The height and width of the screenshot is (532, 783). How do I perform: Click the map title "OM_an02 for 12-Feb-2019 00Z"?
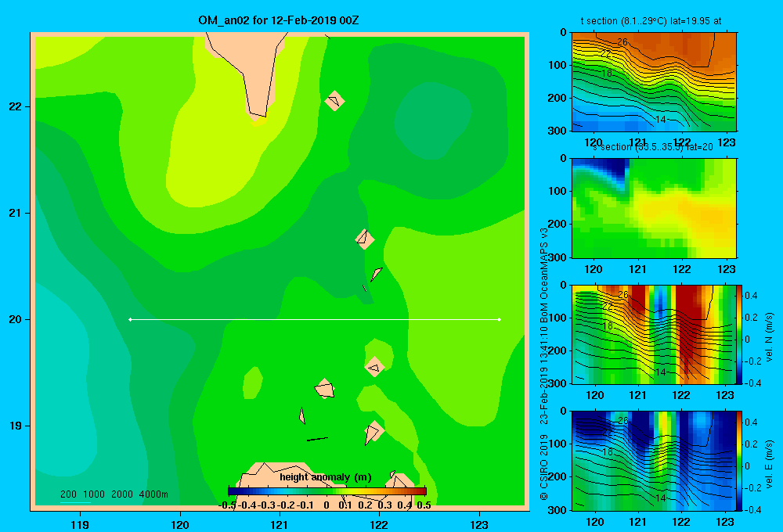coord(278,20)
